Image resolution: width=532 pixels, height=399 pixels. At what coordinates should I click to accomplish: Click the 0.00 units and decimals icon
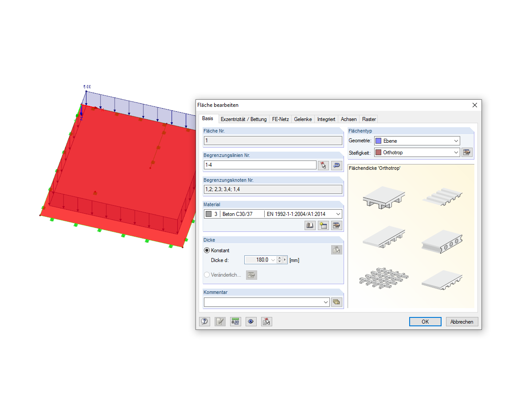click(x=235, y=322)
